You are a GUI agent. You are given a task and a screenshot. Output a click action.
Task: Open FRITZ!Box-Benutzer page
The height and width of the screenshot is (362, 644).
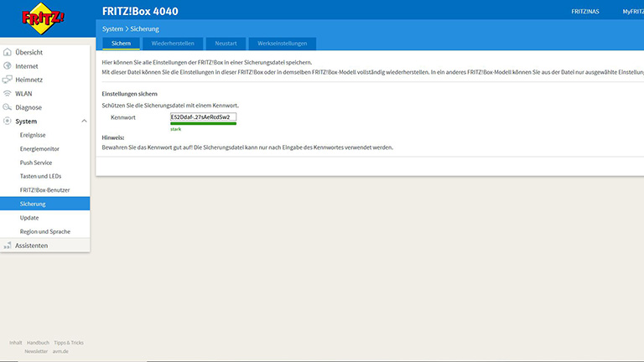[46, 190]
